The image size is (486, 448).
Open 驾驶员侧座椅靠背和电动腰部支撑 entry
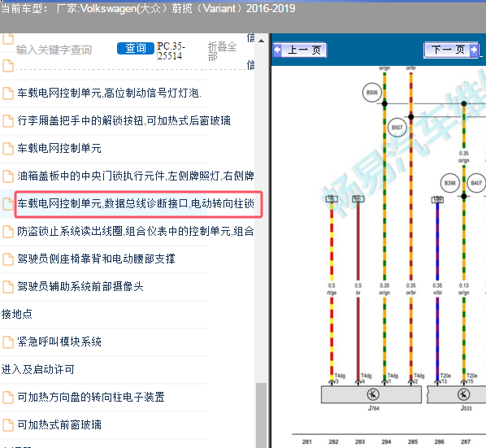tap(96, 259)
